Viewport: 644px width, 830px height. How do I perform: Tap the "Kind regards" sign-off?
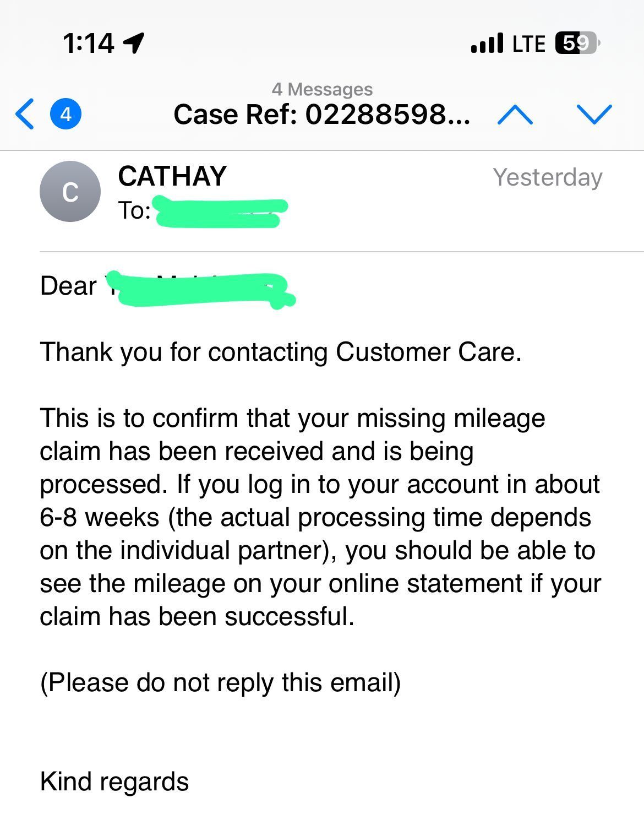pyautogui.click(x=114, y=782)
